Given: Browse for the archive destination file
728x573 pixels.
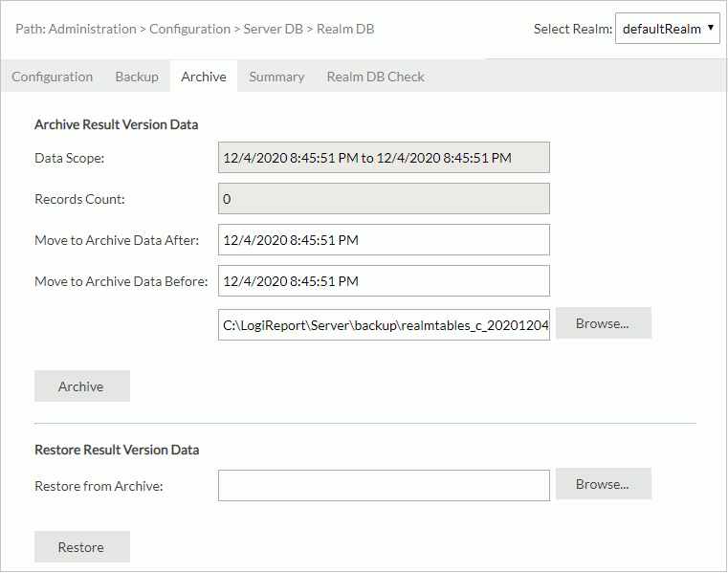Looking at the screenshot, I should tap(603, 323).
